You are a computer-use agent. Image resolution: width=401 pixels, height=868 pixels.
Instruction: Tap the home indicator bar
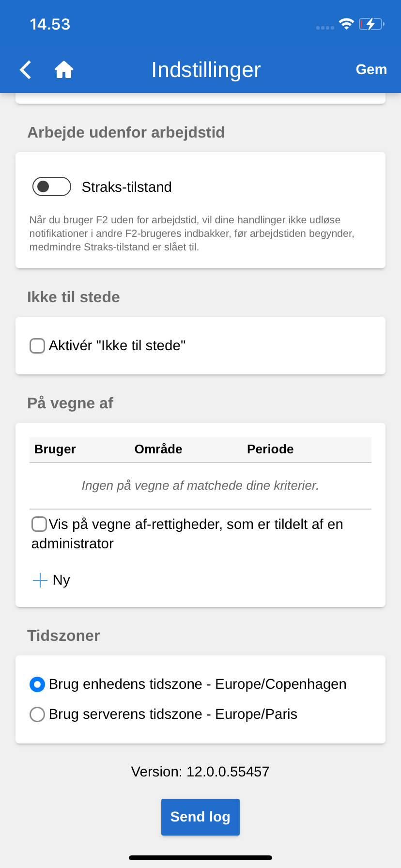[x=200, y=858]
